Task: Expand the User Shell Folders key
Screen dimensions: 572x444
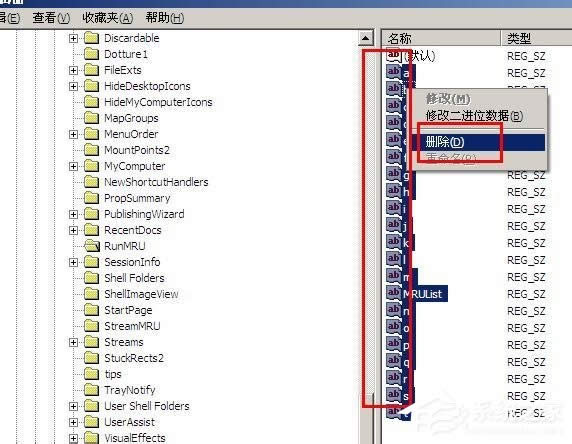Action: (73, 406)
